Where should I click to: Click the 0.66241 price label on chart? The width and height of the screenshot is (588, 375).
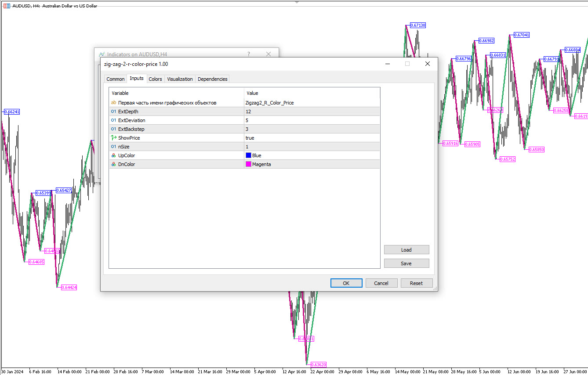pyautogui.click(x=12, y=112)
